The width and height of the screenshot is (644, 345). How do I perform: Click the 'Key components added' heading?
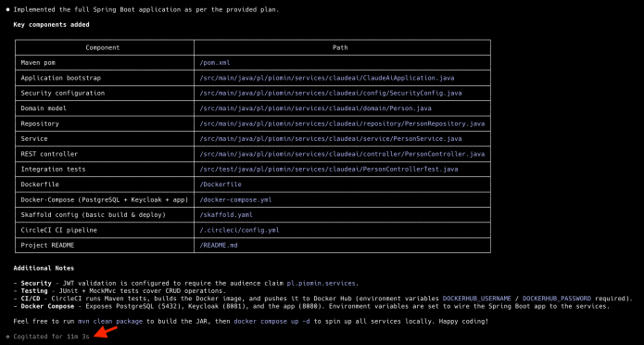pyautogui.click(x=51, y=25)
